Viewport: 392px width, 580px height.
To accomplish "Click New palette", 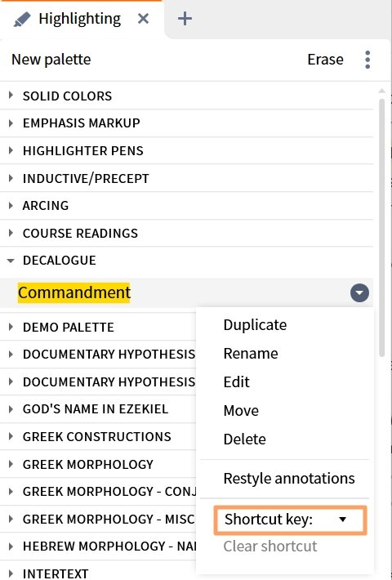I will [x=51, y=60].
